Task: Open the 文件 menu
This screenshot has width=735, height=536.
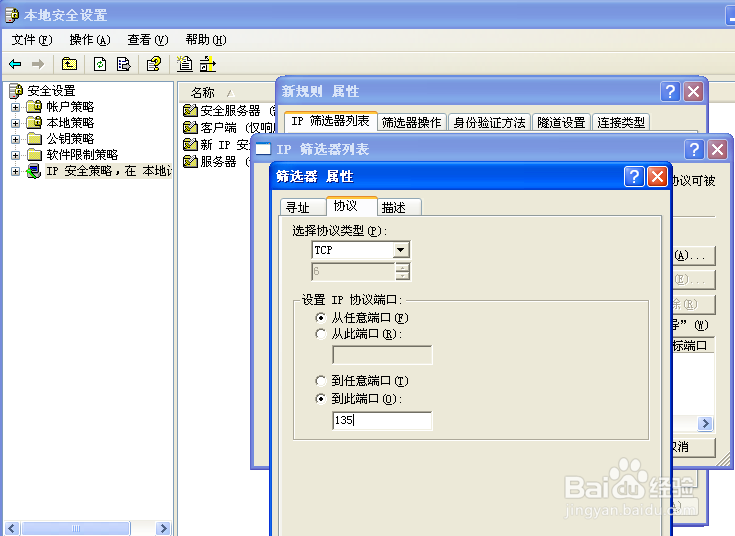Action: [x=32, y=40]
